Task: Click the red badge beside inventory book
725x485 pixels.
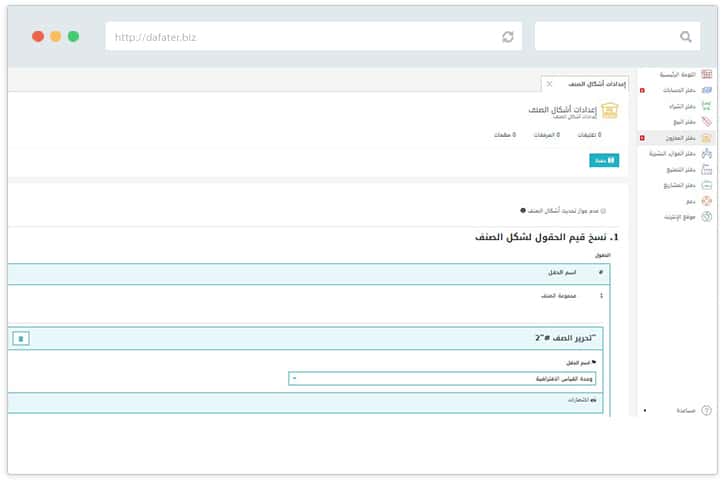Action: click(642, 138)
